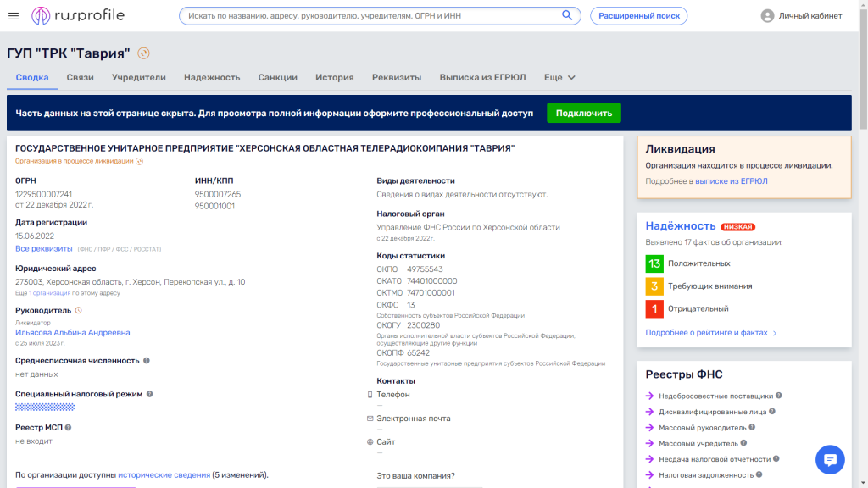Expand the Еще dropdown menu
The width and height of the screenshot is (868, 488).
pyautogui.click(x=559, y=77)
